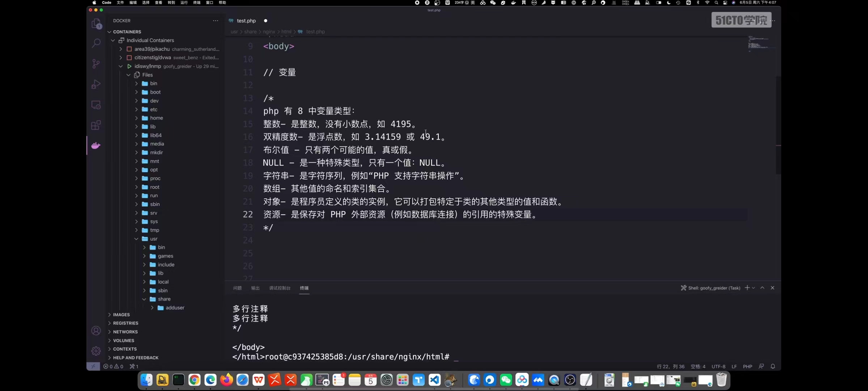The height and width of the screenshot is (391, 868).
Task: Switch to the 输出 panel tab
Action: point(255,288)
